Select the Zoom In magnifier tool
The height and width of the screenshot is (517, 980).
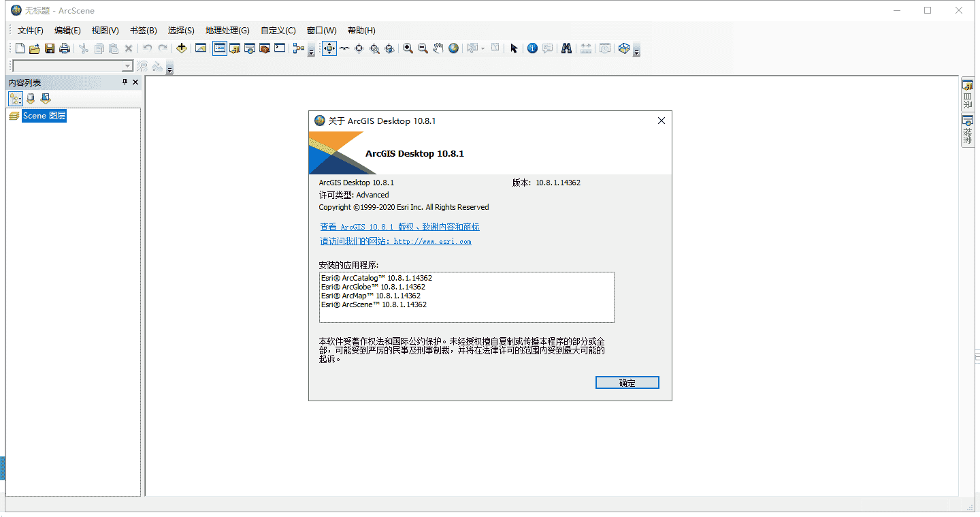(x=408, y=48)
